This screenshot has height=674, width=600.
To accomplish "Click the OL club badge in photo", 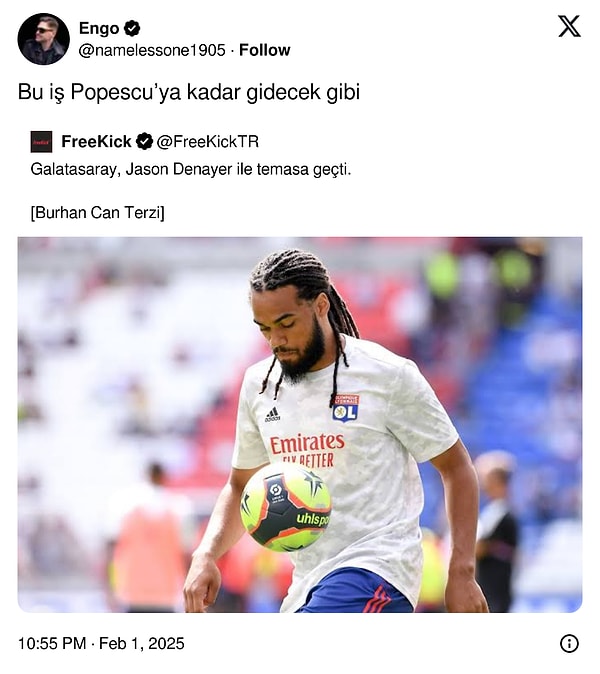I will (346, 408).
